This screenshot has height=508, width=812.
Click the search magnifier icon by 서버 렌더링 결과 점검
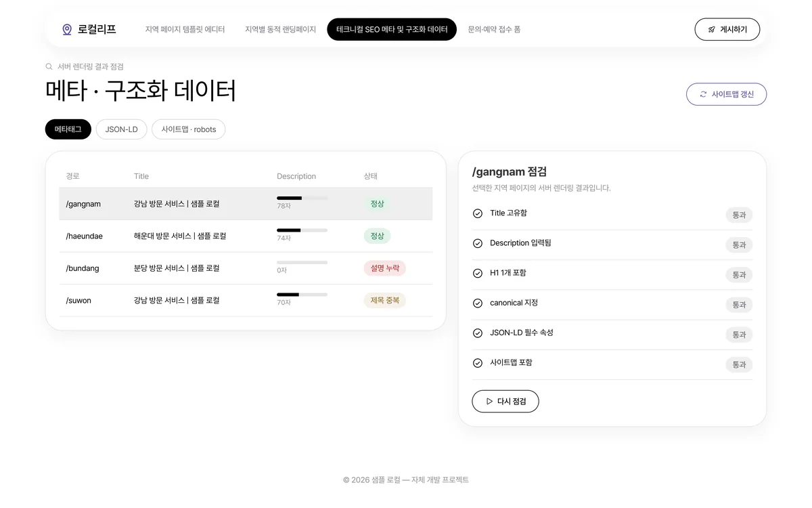tap(49, 66)
